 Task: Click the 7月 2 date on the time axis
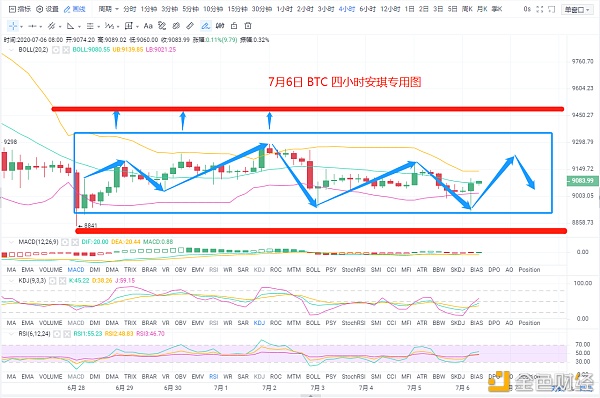tap(269, 388)
